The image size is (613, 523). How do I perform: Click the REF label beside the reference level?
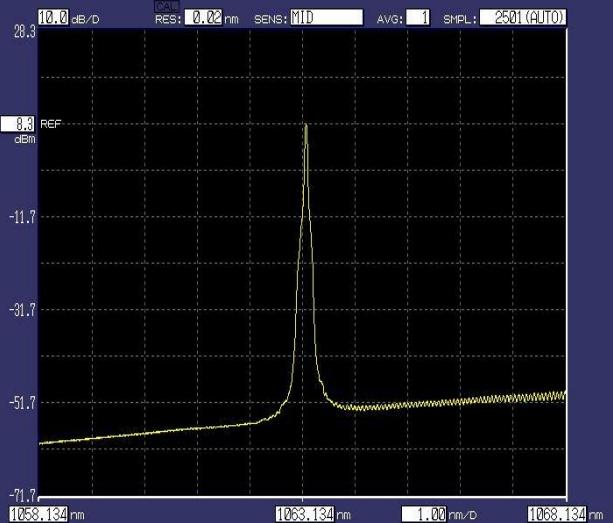tap(50, 124)
